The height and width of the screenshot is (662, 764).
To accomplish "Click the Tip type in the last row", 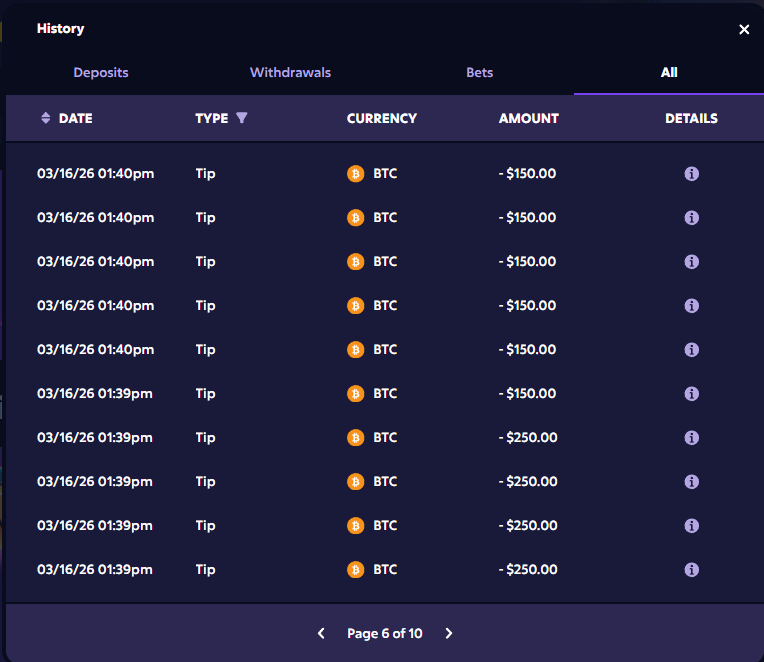I will point(205,569).
